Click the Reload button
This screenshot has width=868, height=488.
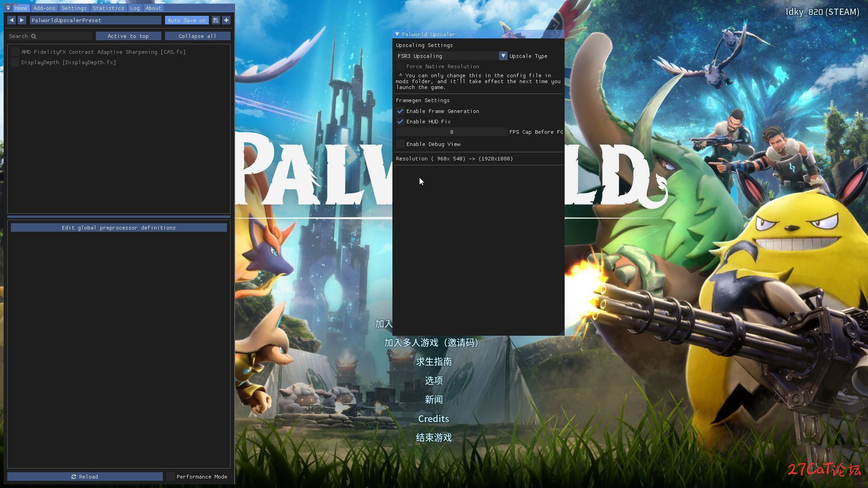(x=85, y=477)
